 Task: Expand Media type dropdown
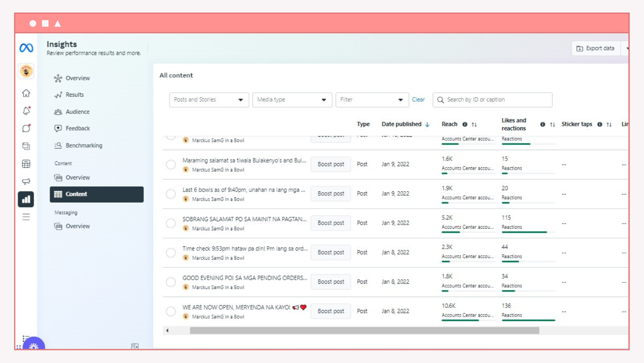pyautogui.click(x=292, y=100)
